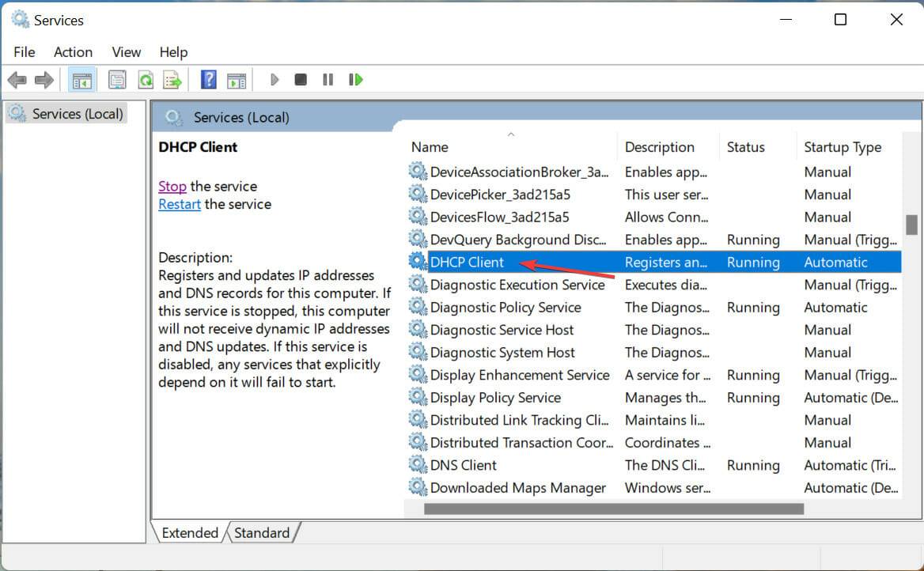Click the Pause Service toolbar icon
This screenshot has height=571, width=924.
coord(328,80)
